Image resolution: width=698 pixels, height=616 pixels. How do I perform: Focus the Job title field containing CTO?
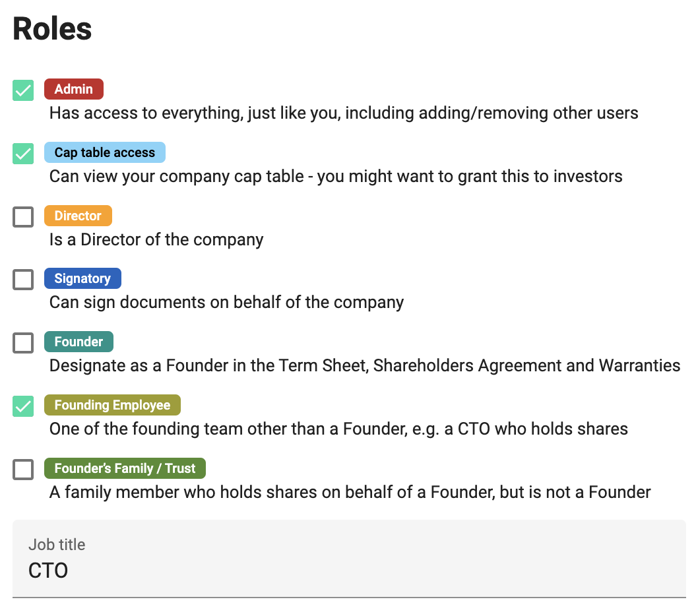[349, 569]
